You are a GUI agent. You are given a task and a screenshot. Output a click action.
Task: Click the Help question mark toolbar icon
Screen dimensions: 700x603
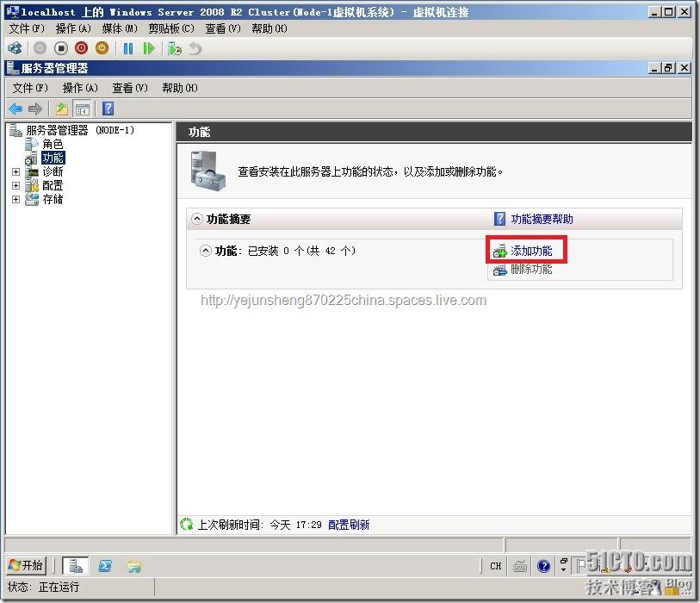click(108, 109)
